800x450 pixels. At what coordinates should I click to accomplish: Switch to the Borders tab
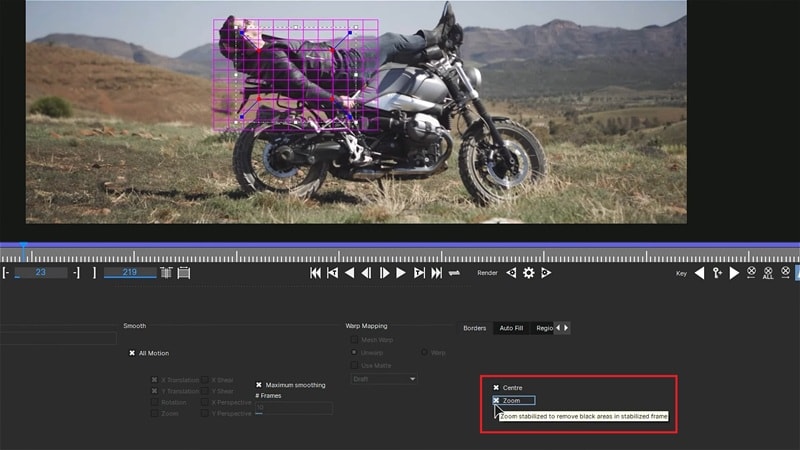click(474, 328)
